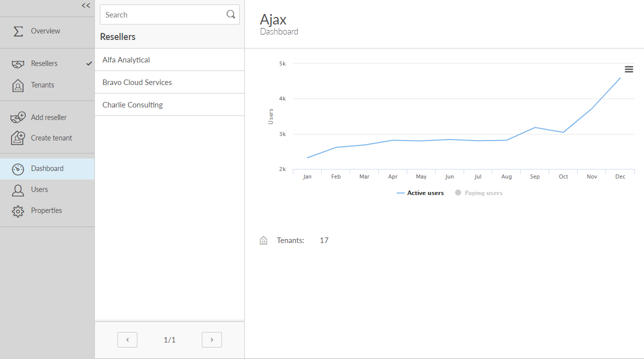Click the Tenants house icon

18,85
